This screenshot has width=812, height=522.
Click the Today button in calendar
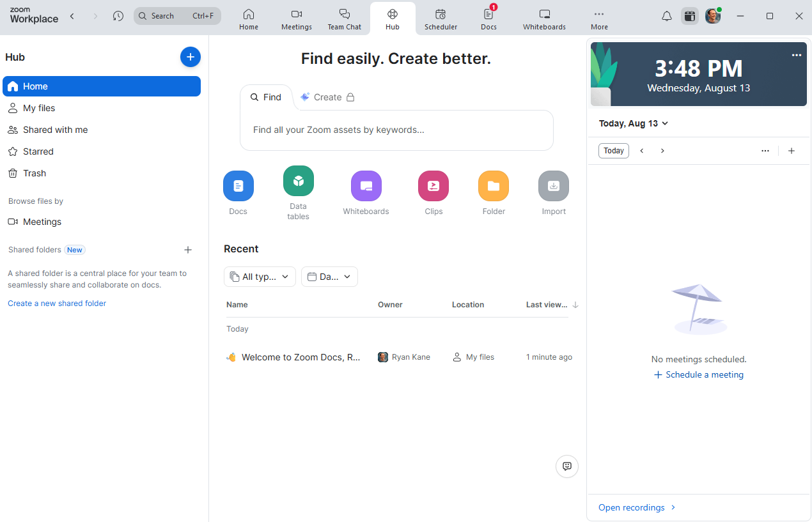click(614, 151)
